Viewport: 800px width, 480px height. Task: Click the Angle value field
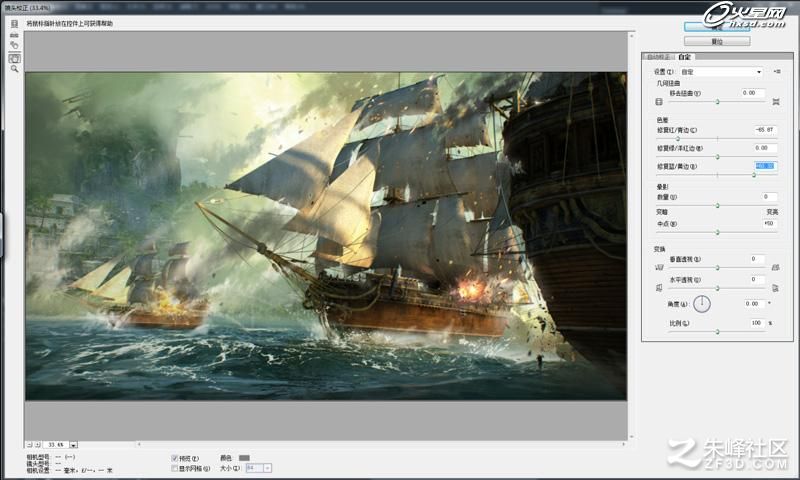[754, 304]
